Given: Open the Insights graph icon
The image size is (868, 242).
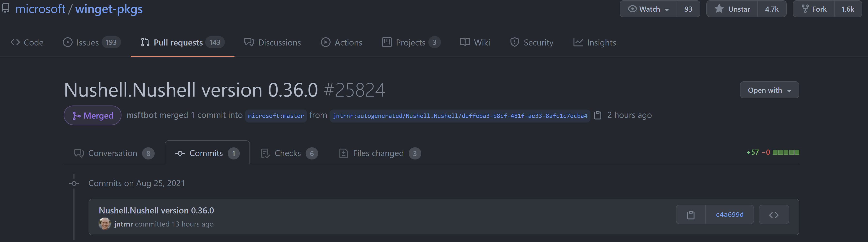Looking at the screenshot, I should pos(578,42).
